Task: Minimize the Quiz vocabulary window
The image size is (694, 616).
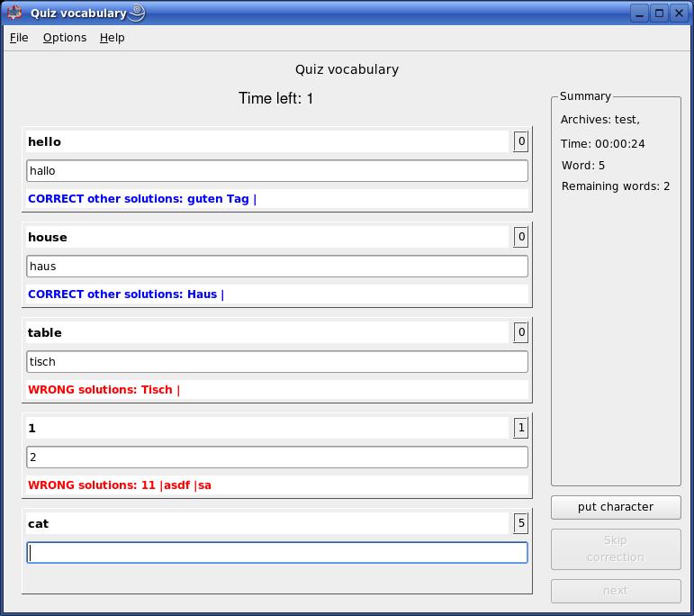Action: click(x=640, y=14)
